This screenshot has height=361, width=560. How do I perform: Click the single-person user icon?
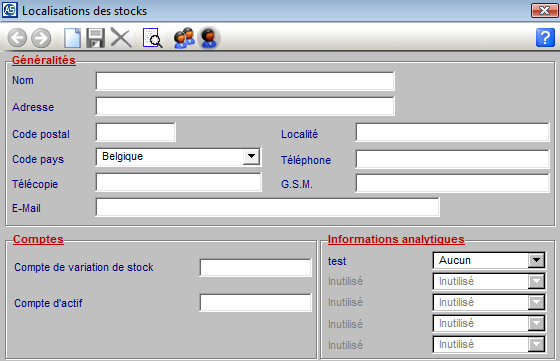click(x=209, y=38)
